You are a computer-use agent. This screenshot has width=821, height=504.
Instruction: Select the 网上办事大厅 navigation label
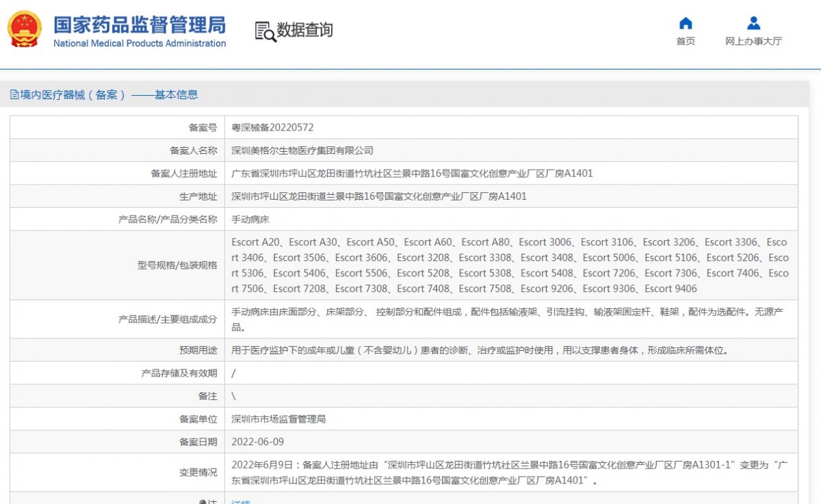point(753,41)
